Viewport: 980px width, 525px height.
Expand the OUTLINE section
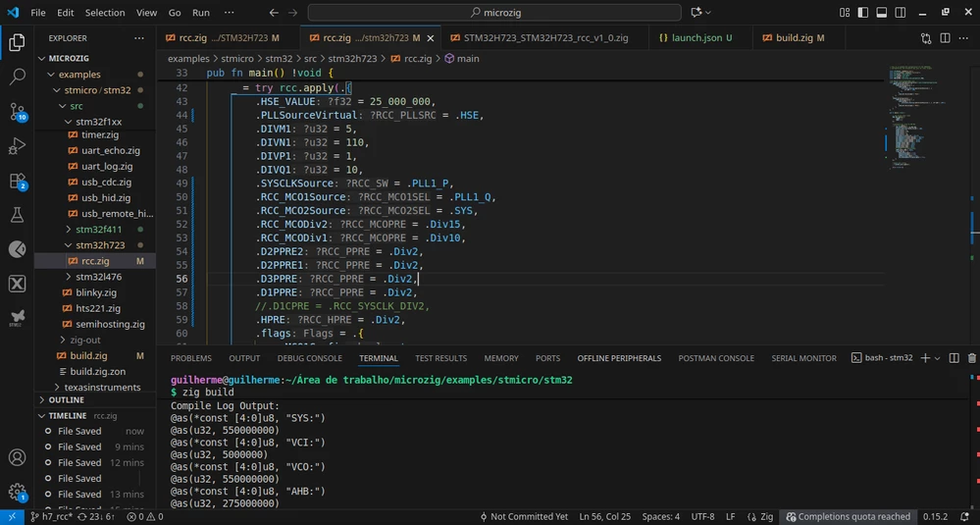click(x=95, y=400)
